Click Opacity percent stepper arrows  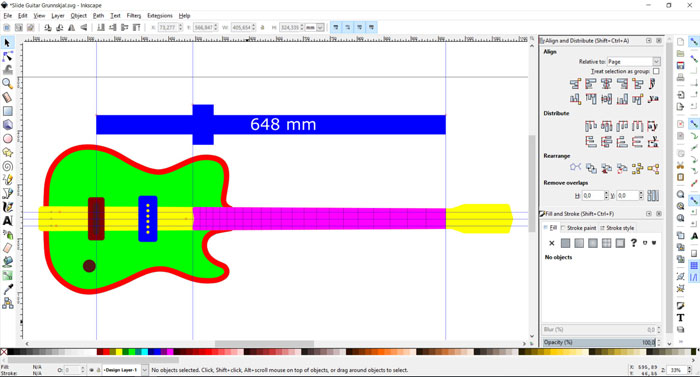(x=659, y=343)
